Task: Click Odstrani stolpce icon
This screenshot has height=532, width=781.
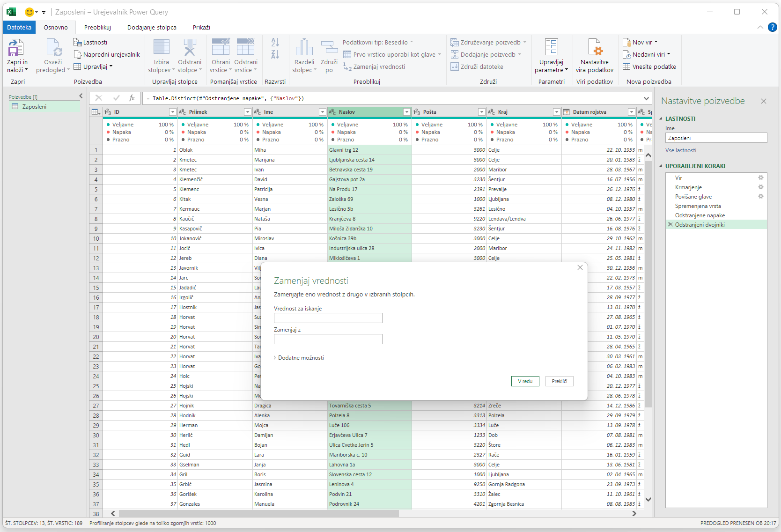Action: tap(189, 48)
